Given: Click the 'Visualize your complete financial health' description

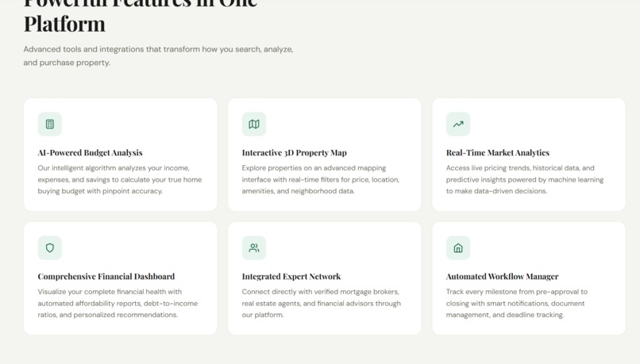Looking at the screenshot, I should pyautogui.click(x=118, y=303).
